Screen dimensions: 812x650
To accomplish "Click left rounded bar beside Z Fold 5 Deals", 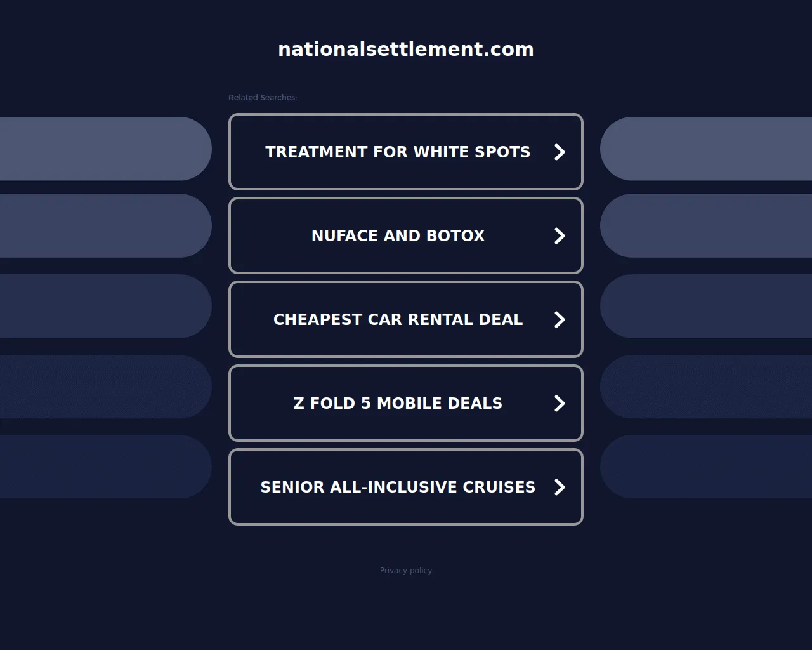I will (105, 387).
